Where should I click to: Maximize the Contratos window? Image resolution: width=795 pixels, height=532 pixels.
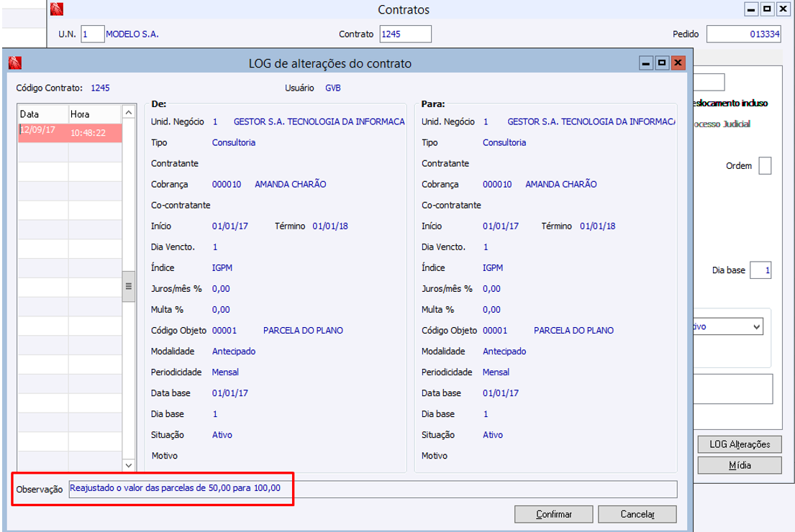point(767,9)
